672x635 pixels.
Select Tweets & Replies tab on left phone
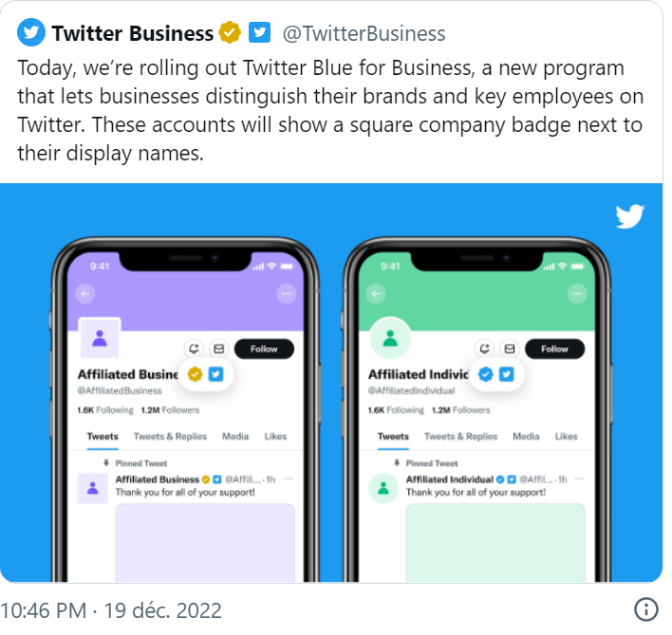pos(170,437)
